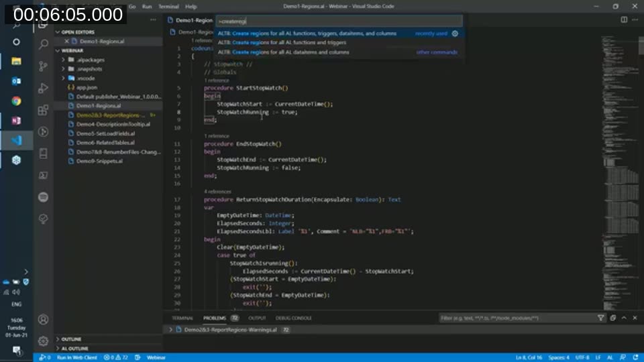The height and width of the screenshot is (362, 644).
Task: Open the Help menu
Action: (191, 7)
